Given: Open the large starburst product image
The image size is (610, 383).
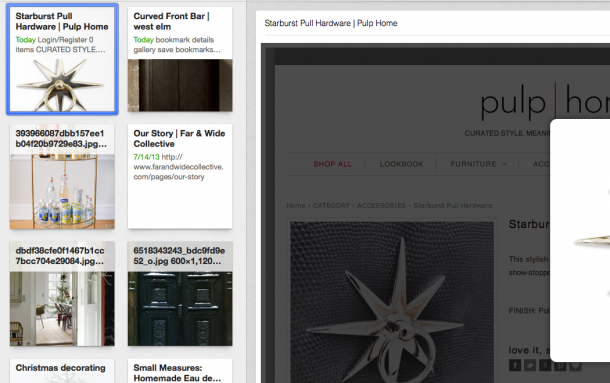Looking at the screenshot, I should coord(392,302).
